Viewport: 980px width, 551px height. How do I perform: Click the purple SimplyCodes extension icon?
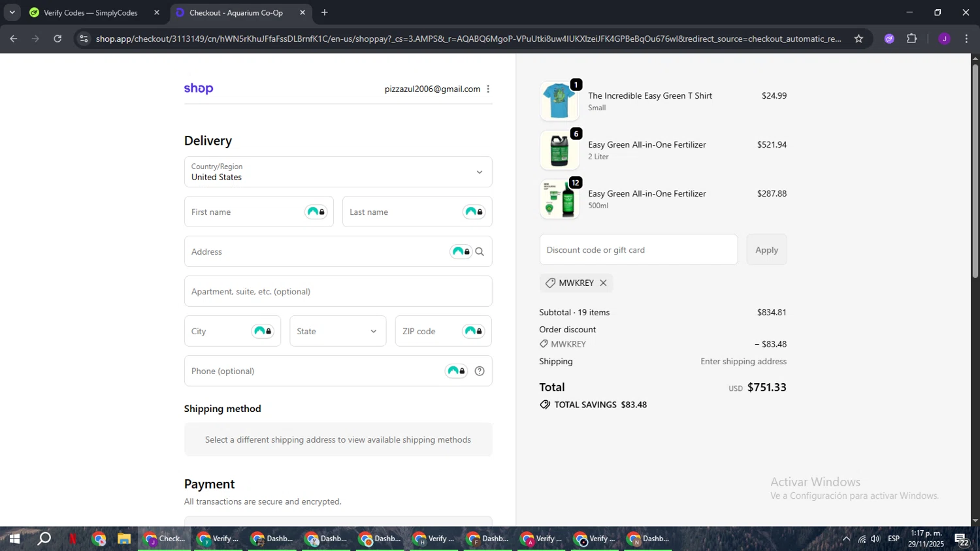click(x=889, y=39)
